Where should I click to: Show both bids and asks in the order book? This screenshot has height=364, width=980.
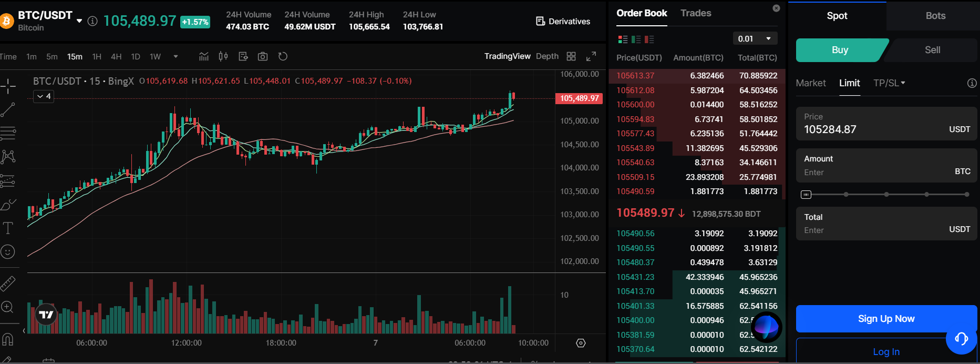pos(623,39)
